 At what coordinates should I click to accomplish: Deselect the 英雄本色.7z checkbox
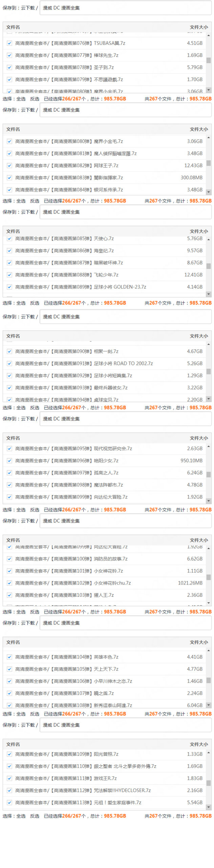click(x=9, y=657)
